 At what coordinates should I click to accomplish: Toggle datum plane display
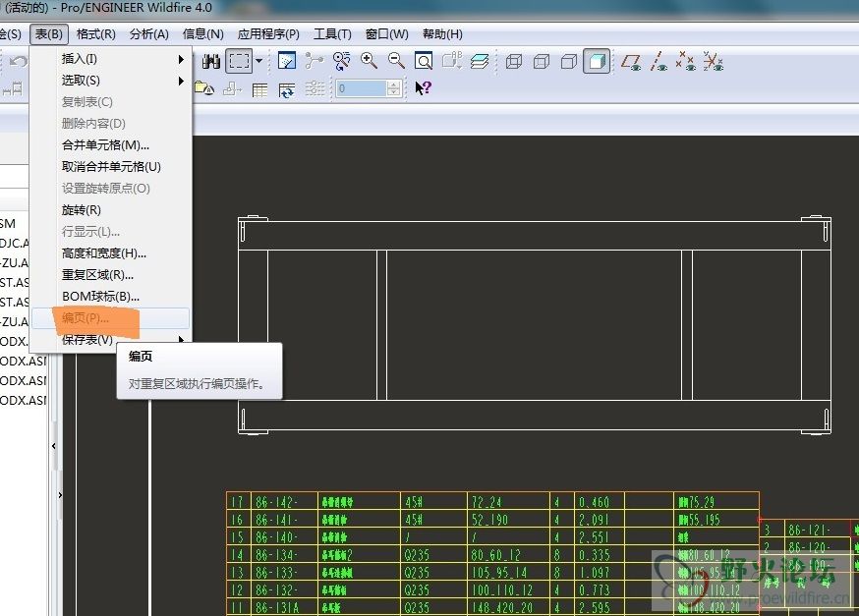(631, 61)
